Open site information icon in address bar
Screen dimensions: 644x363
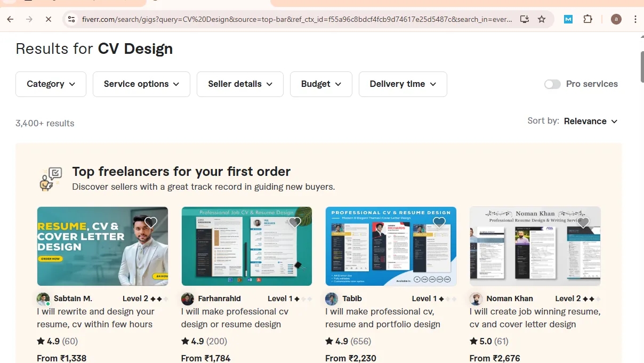click(x=71, y=19)
